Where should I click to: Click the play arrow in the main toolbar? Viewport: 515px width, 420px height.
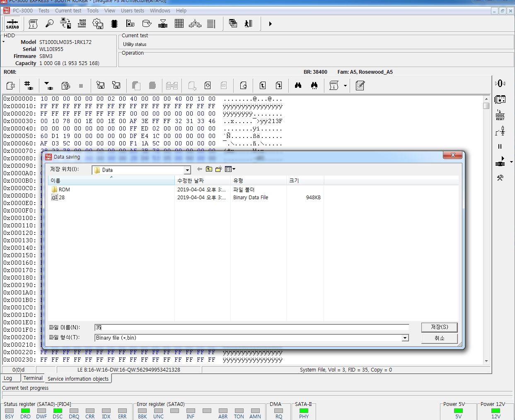[270, 24]
